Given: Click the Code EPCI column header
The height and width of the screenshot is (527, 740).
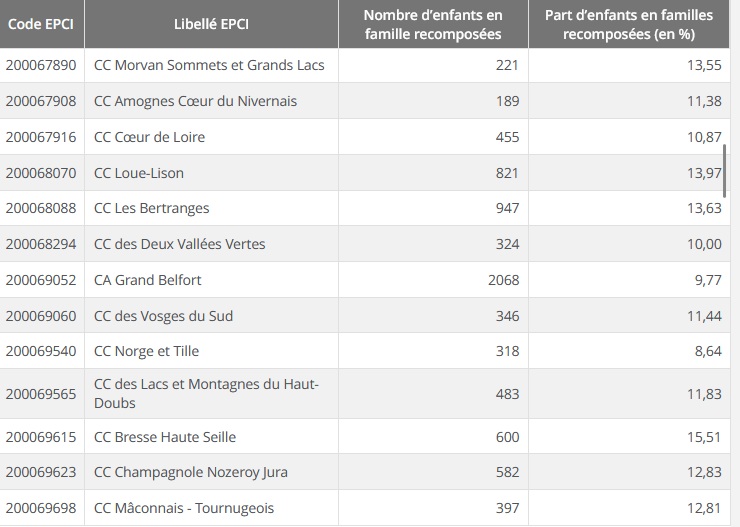Looking at the screenshot, I should pyautogui.click(x=41, y=24).
